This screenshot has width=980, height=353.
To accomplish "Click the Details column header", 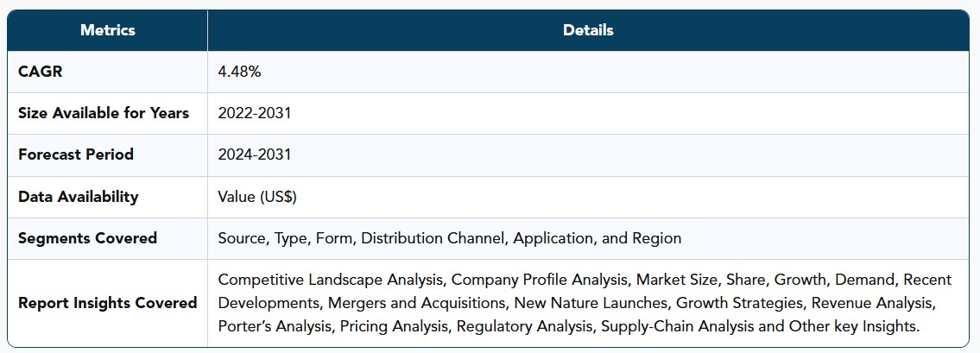I will coord(588,30).
